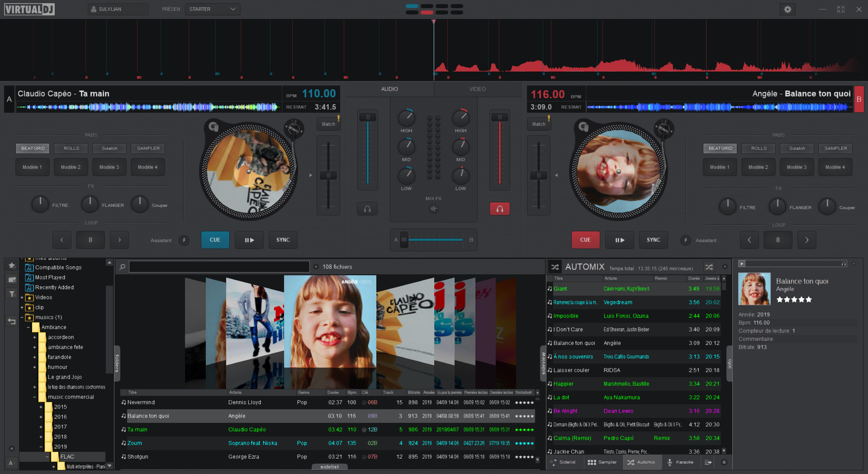
Task: Open the settings gear icon
Action: tap(787, 10)
